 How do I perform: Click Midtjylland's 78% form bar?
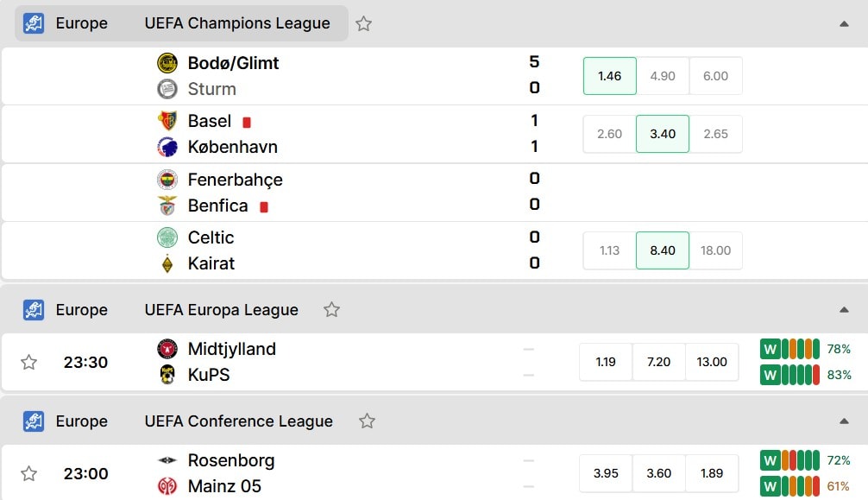tap(790, 349)
